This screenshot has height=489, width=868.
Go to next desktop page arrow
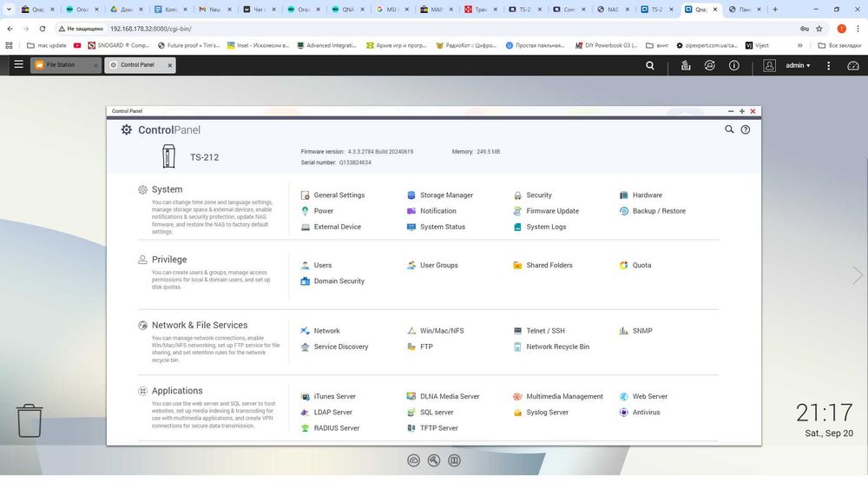[857, 275]
